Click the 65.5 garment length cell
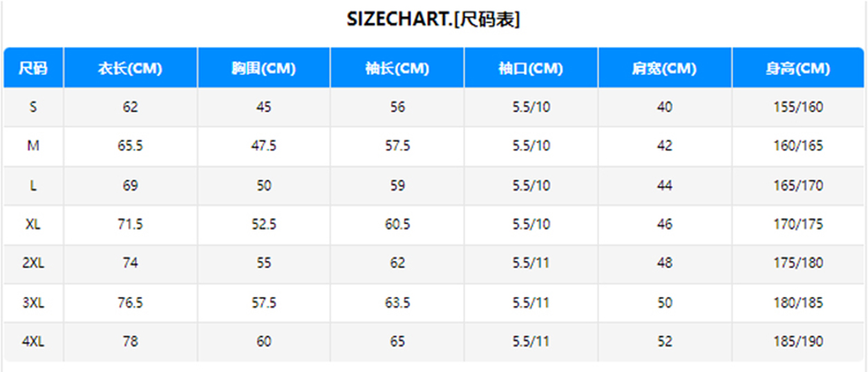The height and width of the screenshot is (372, 868). [x=130, y=146]
